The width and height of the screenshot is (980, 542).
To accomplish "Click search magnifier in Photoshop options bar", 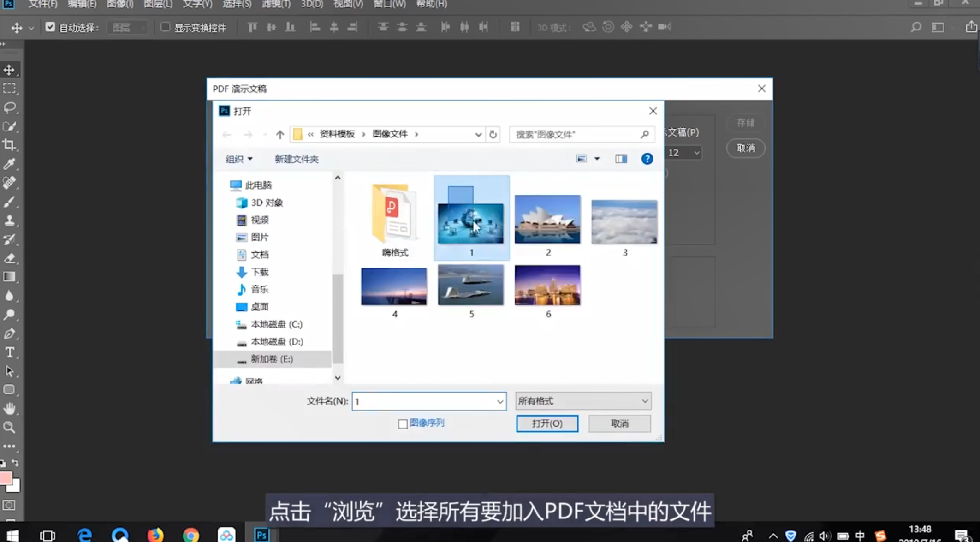I will (916, 27).
